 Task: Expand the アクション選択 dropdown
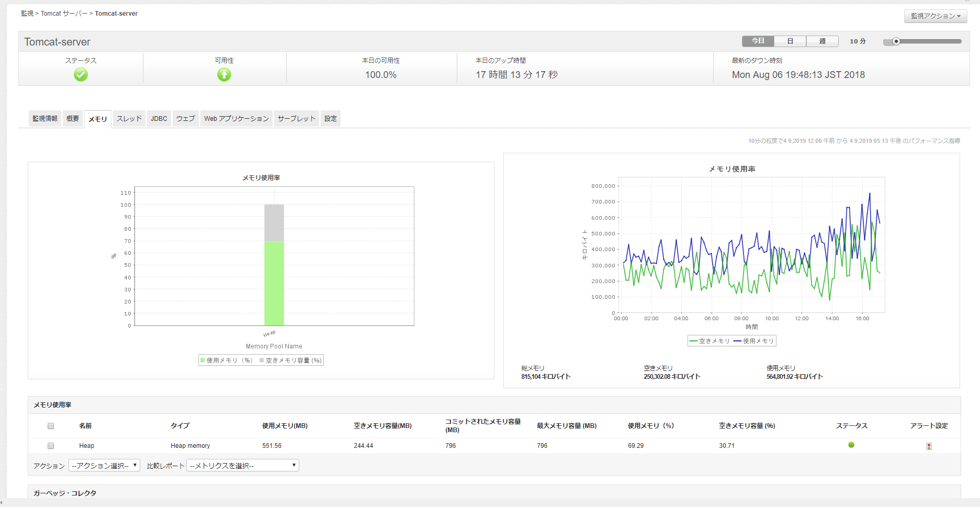(104, 466)
